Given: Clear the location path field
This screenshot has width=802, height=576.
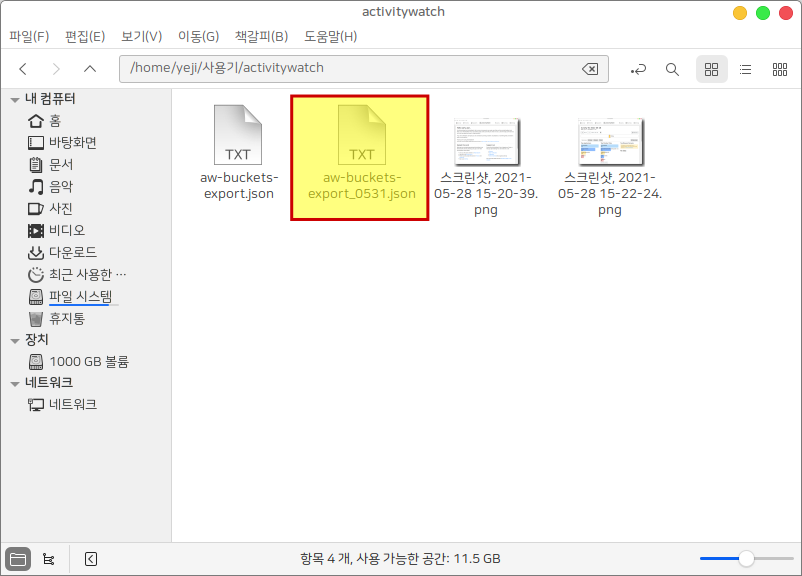Looking at the screenshot, I should (x=590, y=69).
